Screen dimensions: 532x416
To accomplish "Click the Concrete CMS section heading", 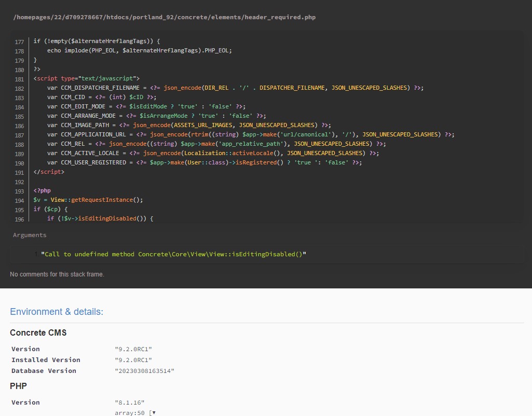I will pos(38,333).
